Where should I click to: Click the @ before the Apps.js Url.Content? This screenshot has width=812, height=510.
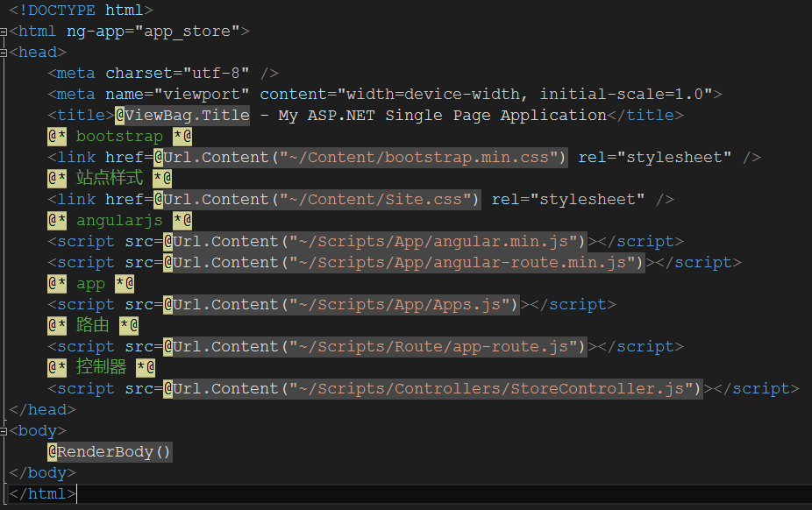168,305
